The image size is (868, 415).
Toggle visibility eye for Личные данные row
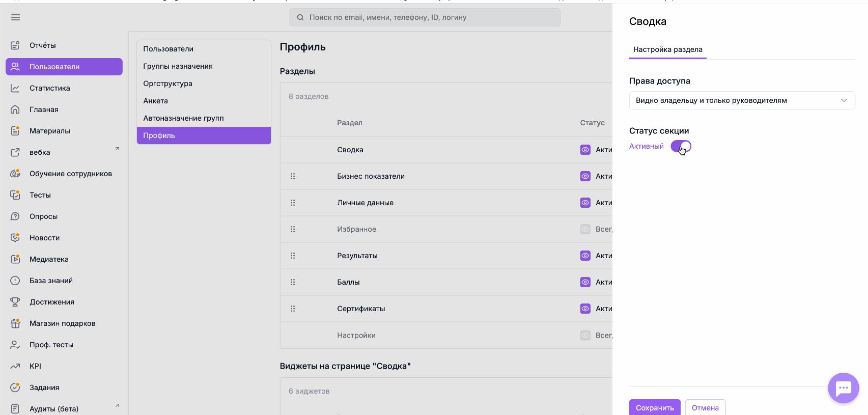click(x=585, y=203)
